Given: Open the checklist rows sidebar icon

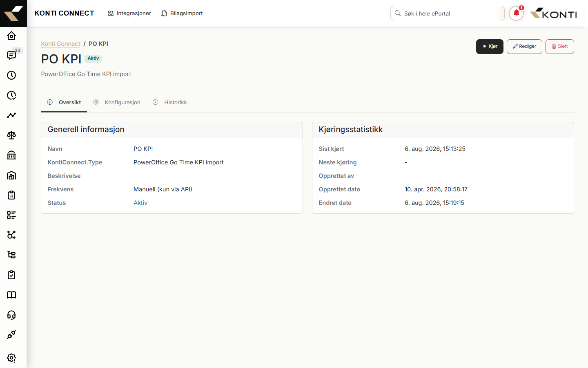Looking at the screenshot, I should coord(11,215).
